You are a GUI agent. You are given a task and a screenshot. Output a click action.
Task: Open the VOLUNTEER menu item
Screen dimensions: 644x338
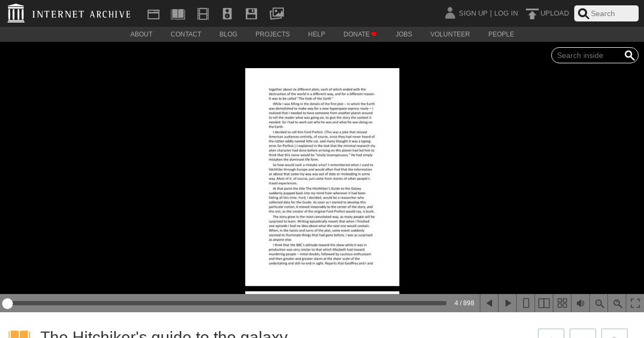(450, 34)
